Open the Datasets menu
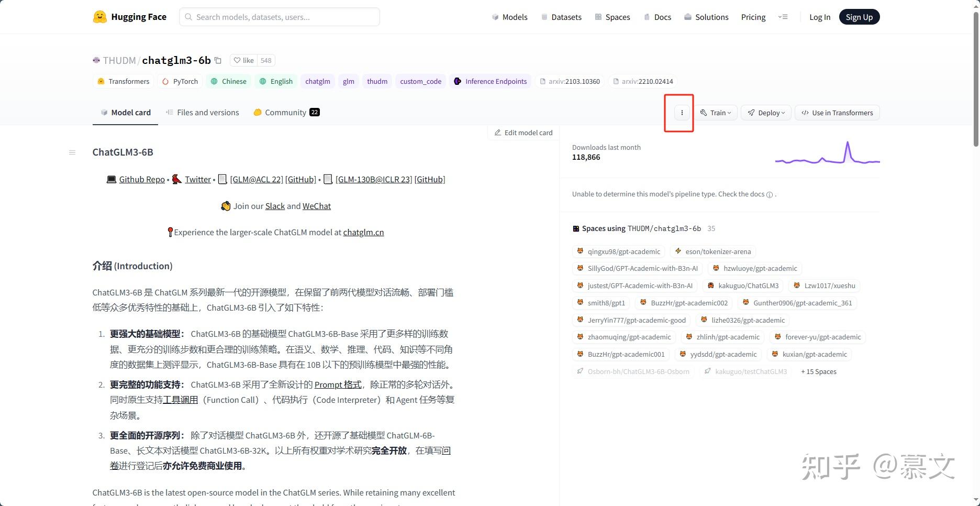The width and height of the screenshot is (980, 506). coord(561,17)
